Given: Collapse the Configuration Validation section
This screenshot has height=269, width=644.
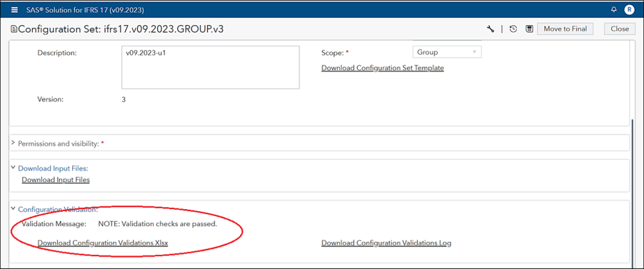Looking at the screenshot, I should pyautogui.click(x=14, y=209).
